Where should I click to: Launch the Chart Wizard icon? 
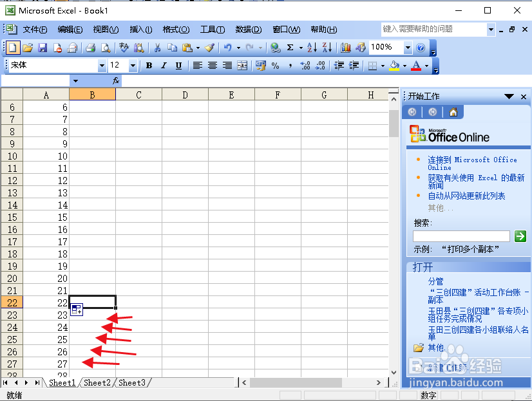pos(345,48)
